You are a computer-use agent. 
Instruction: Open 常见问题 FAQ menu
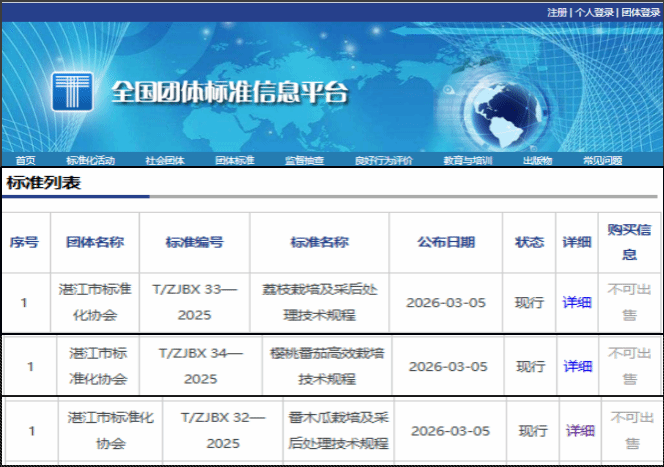(x=602, y=160)
